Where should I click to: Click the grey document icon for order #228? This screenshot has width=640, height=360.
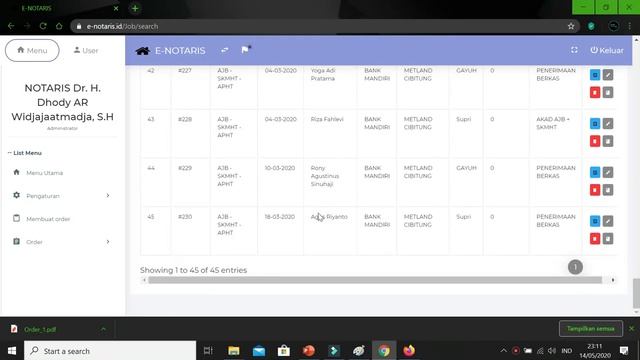pyautogui.click(x=608, y=141)
